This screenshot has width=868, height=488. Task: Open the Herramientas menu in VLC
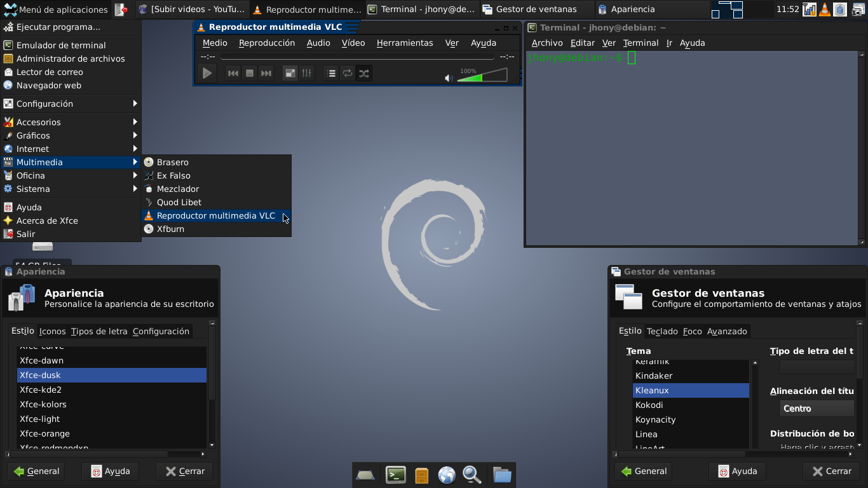405,43
